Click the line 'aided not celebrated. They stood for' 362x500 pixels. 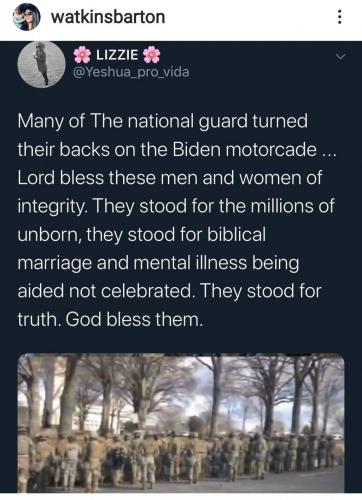[169, 291]
